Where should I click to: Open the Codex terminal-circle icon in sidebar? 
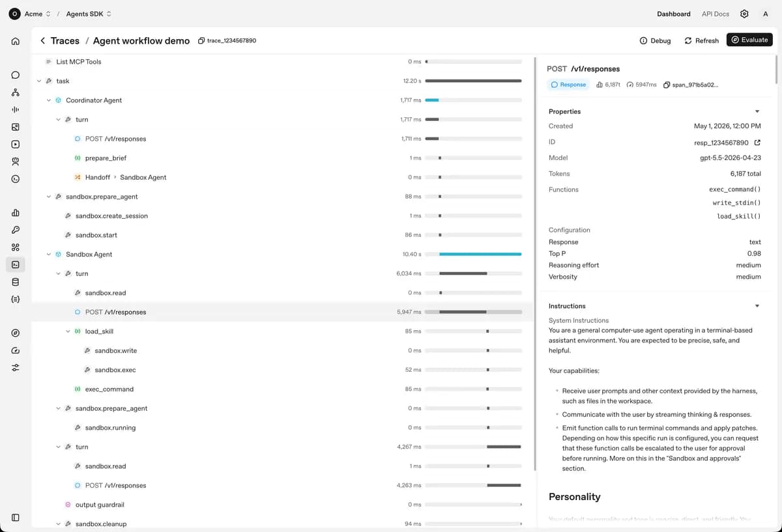click(16, 178)
